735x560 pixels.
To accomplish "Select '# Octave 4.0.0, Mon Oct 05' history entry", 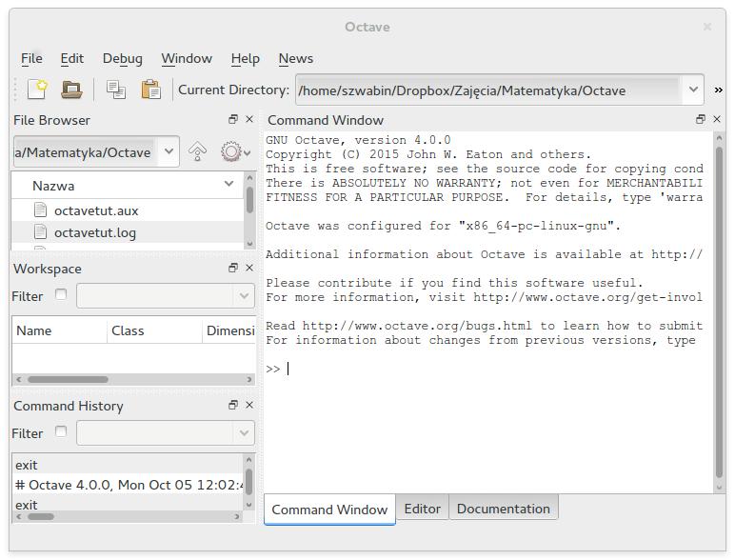I will point(127,485).
